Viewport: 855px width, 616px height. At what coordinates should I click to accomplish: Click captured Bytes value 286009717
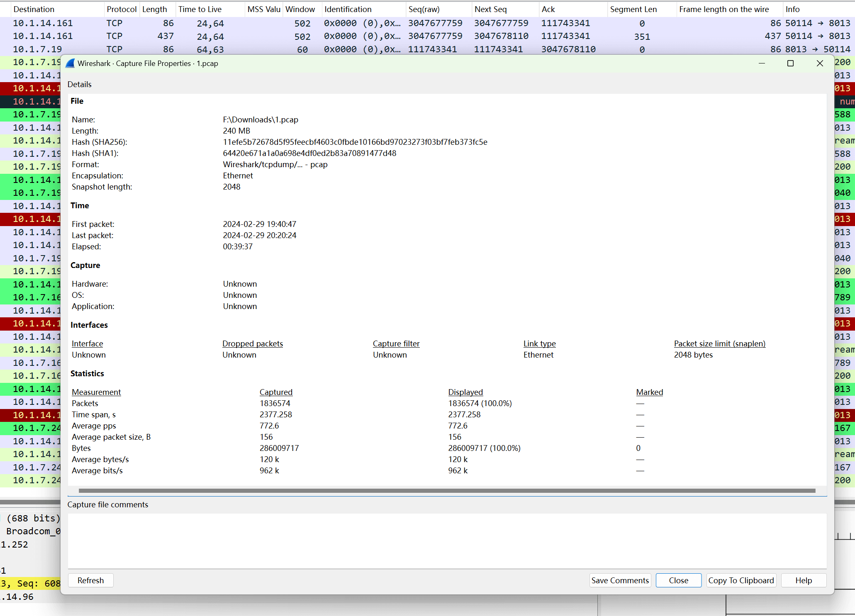279,448
